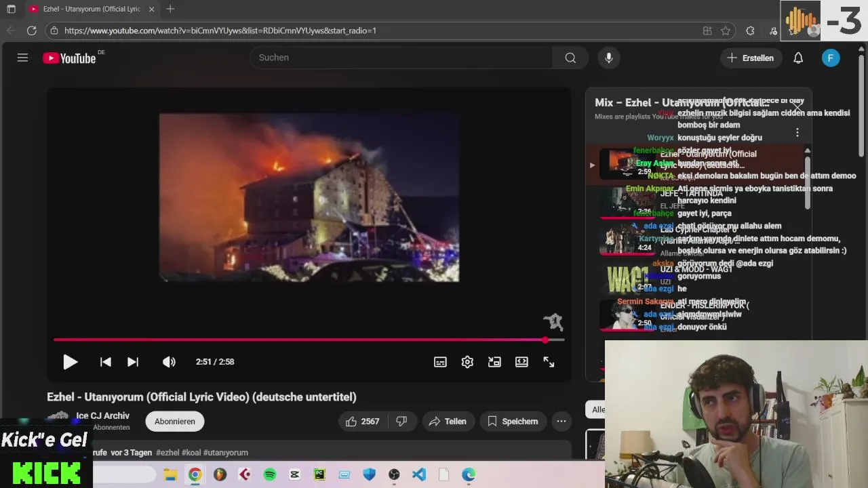Open the #koal hashtag
868x488 pixels.
pos(191,453)
